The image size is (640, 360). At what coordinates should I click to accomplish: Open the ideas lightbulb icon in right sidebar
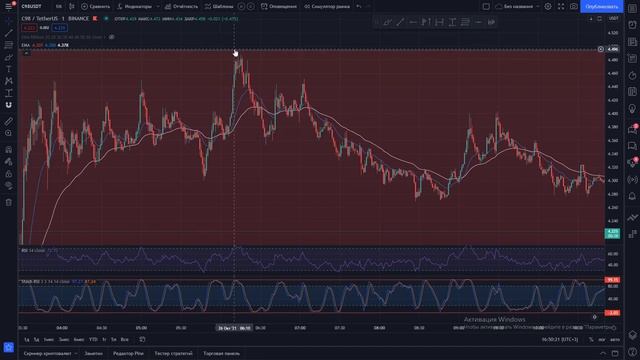pyautogui.click(x=632, y=109)
